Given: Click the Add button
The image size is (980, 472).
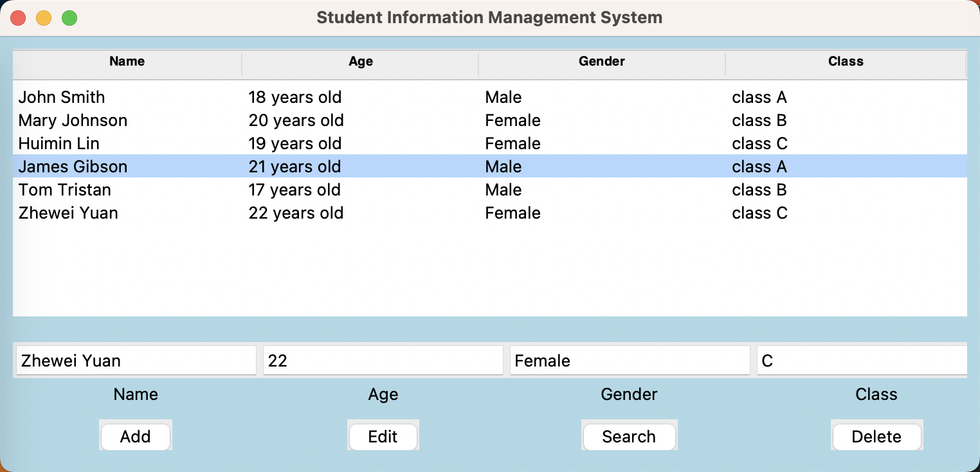Looking at the screenshot, I should coord(135,436).
